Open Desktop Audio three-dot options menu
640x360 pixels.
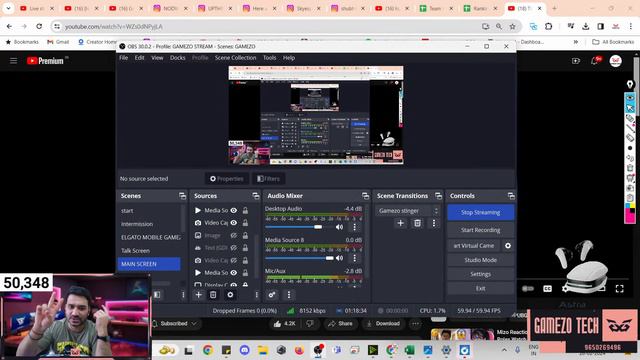click(354, 227)
